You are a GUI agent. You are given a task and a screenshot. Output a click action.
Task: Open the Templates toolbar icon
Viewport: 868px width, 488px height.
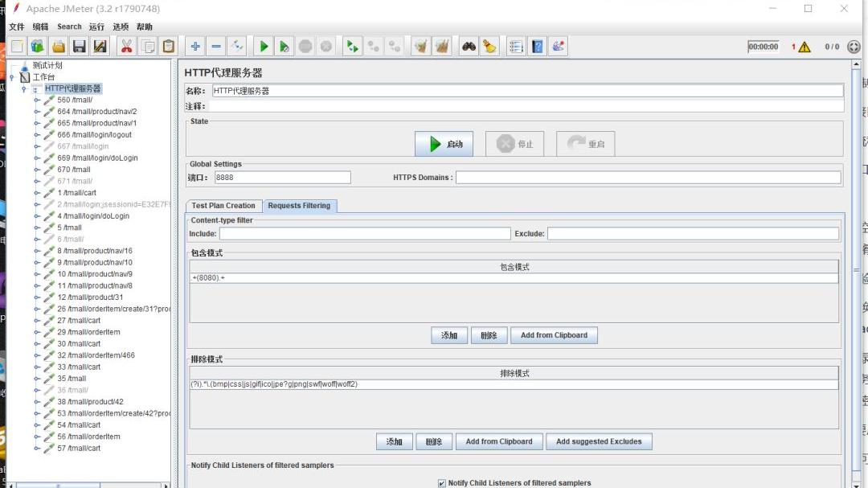[x=38, y=47]
